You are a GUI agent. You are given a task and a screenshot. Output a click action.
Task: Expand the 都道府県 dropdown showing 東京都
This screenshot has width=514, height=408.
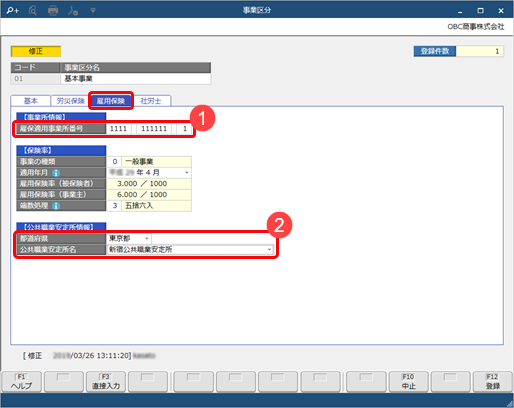(x=147, y=238)
